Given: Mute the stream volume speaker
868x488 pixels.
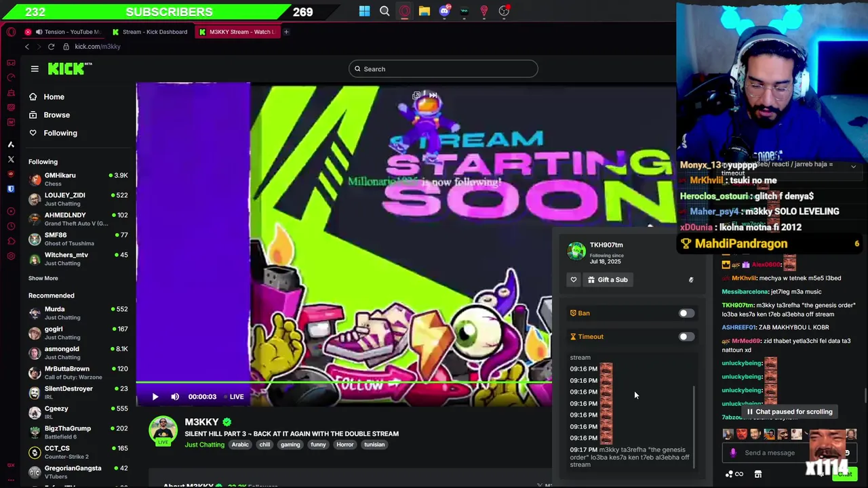Looking at the screenshot, I should (x=175, y=396).
